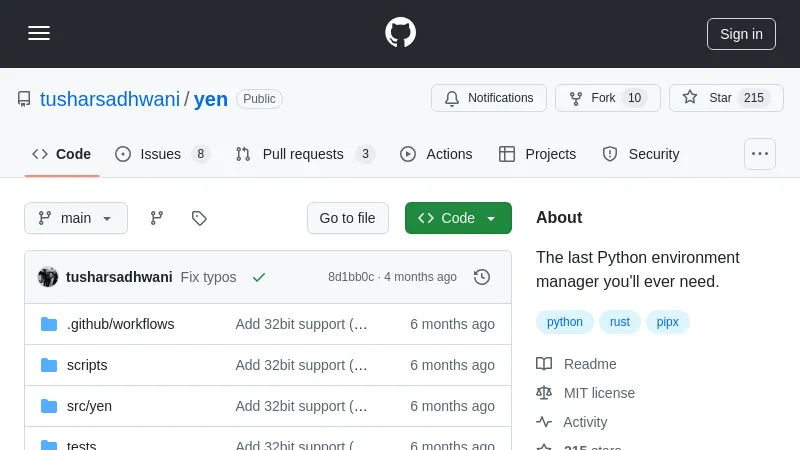Open the Go to file search
Viewport: 800px width, 450px height.
[347, 218]
